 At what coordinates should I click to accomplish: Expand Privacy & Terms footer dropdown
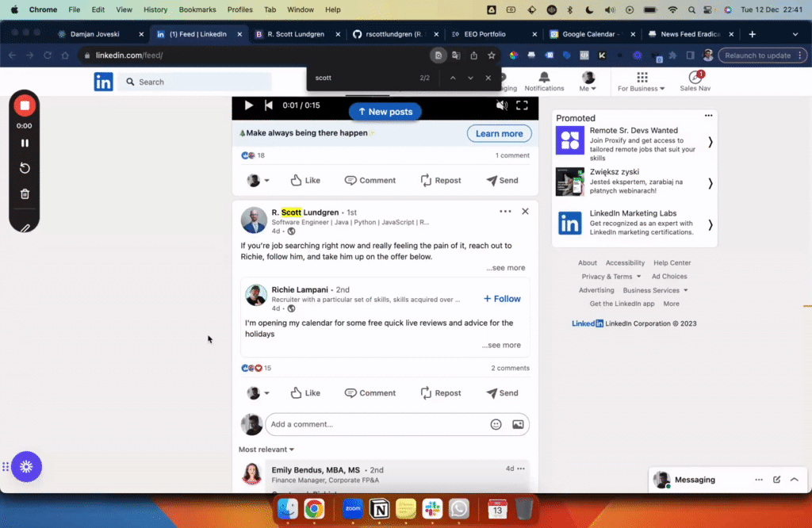[x=611, y=277]
